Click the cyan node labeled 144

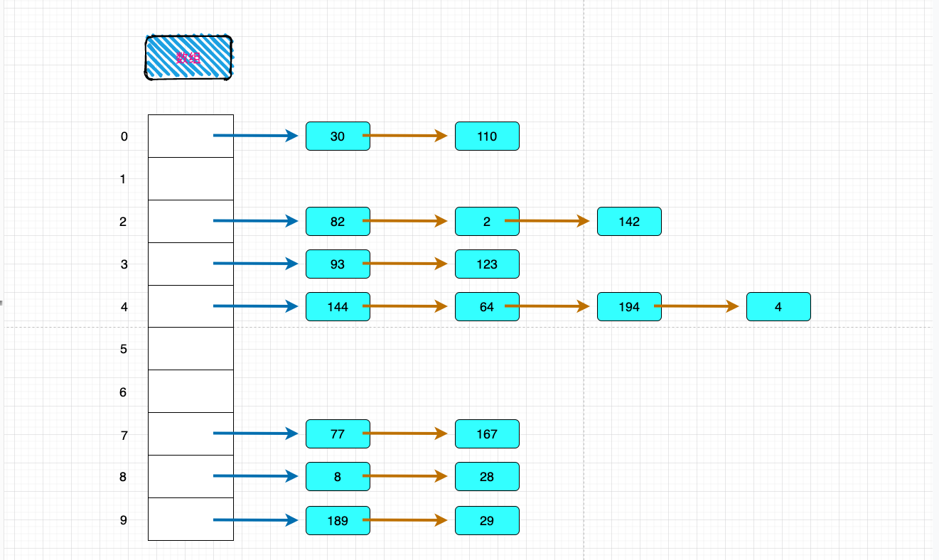point(338,307)
